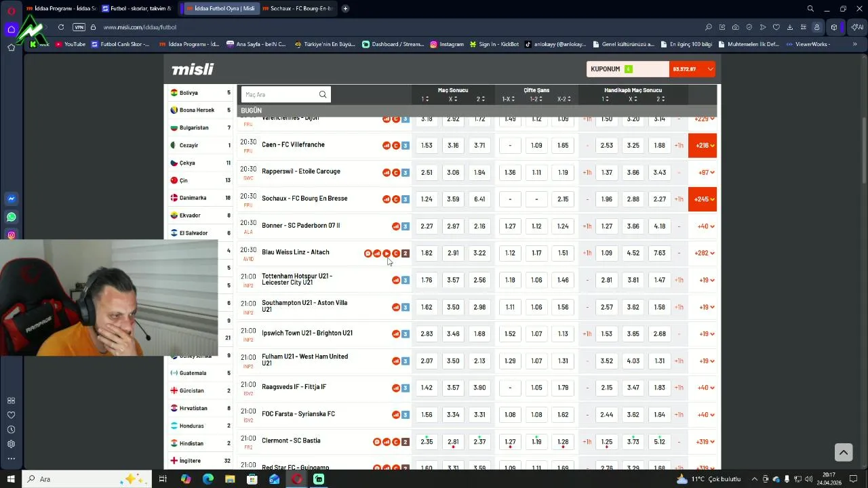The image size is (868, 488).
Task: Expand +282 more bets for Blau Weiss Linz
Action: (x=705, y=253)
